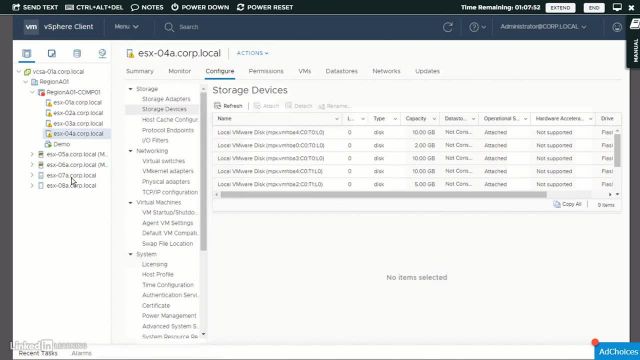Collapse the Virtual Machines settings section
The height and width of the screenshot is (360, 640).
(131, 202)
